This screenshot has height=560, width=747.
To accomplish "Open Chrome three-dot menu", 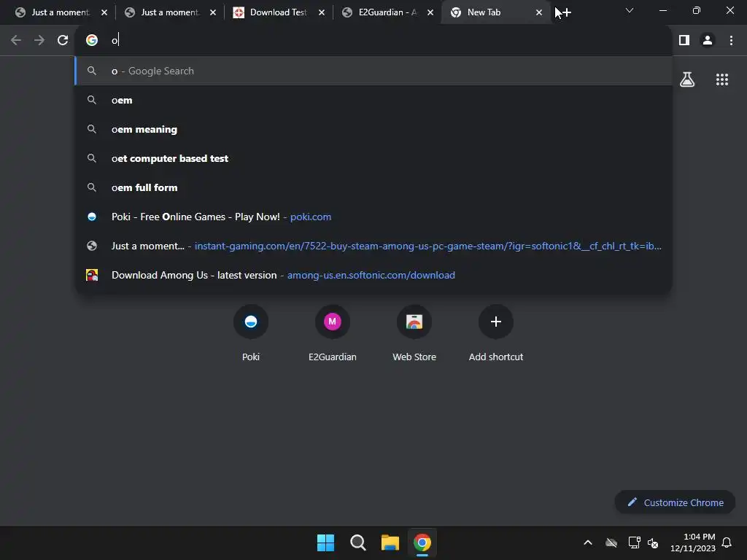I will coord(731,41).
